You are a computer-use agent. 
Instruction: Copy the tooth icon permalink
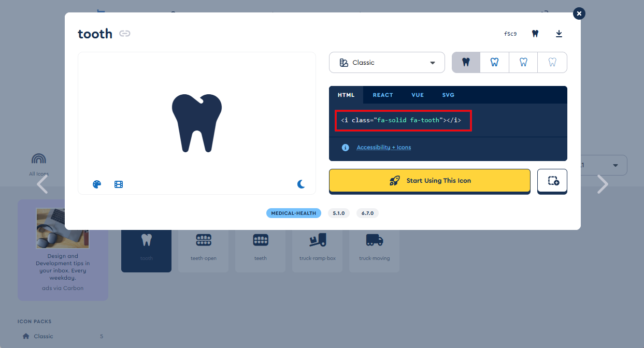pyautogui.click(x=124, y=34)
